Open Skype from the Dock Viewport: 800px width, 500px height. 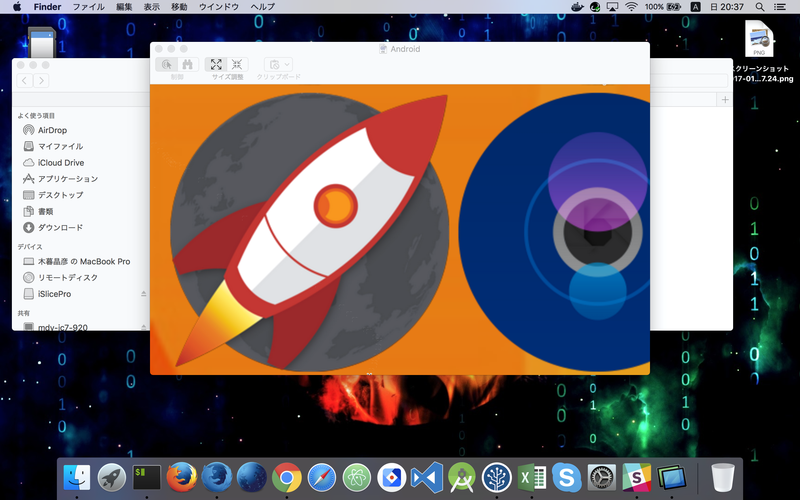click(566, 478)
